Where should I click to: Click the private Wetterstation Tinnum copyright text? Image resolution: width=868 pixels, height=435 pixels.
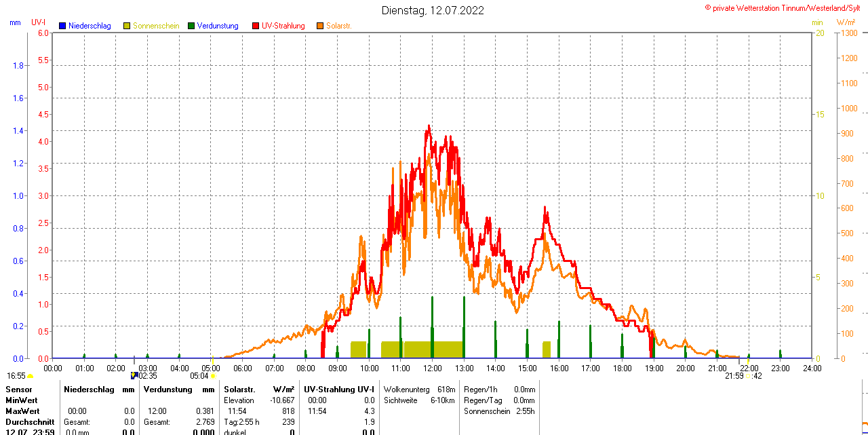pos(785,7)
